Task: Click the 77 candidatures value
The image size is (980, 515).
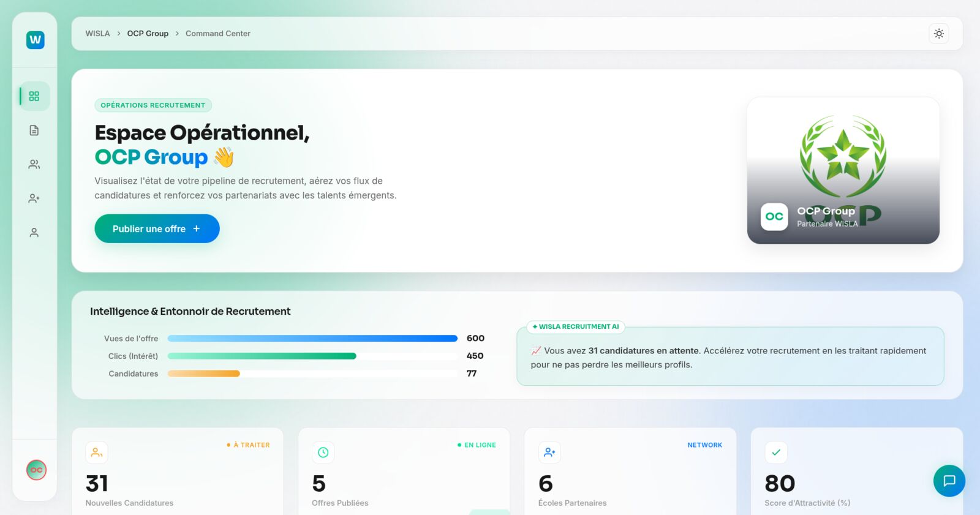Action: 472,374
